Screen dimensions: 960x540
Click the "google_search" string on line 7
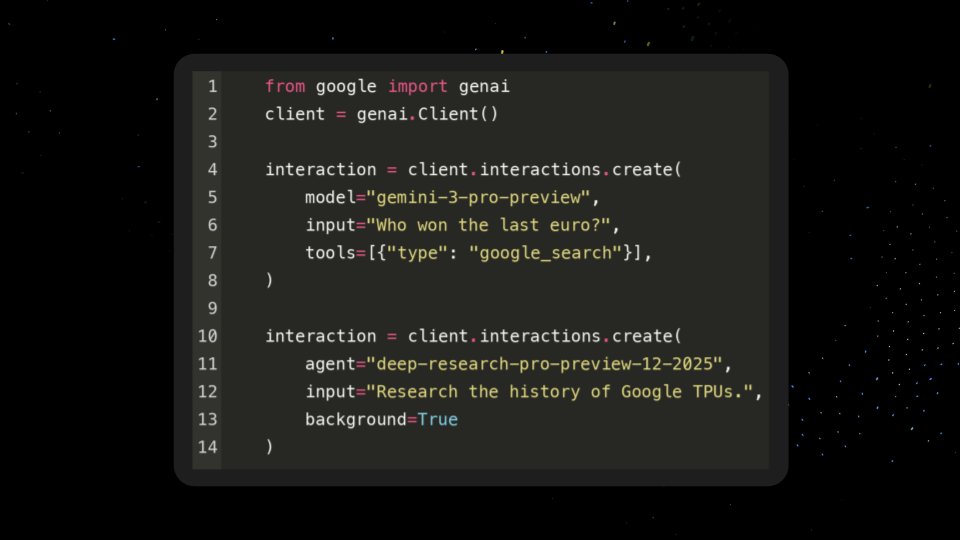pyautogui.click(x=546, y=253)
